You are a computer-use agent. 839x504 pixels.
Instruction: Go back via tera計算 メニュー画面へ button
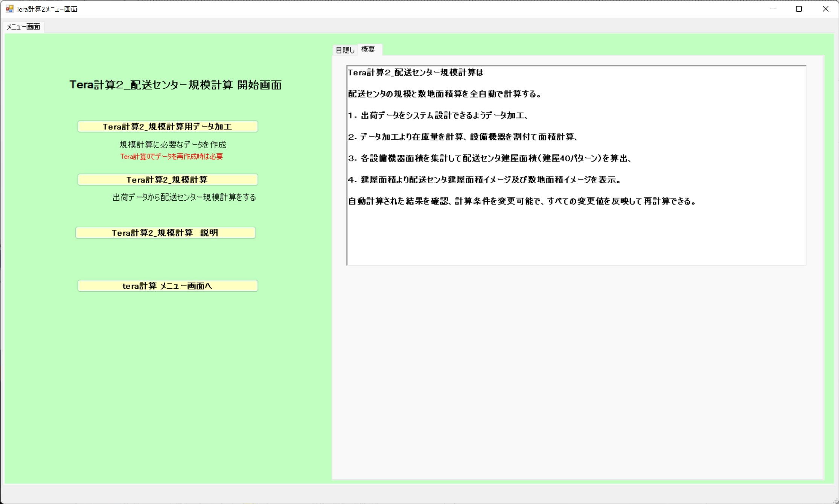pos(167,286)
